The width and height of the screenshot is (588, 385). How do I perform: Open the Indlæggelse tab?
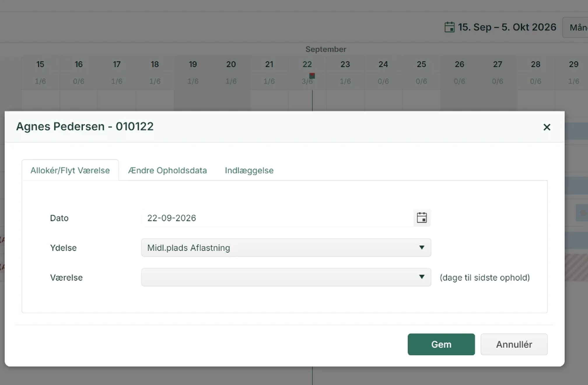click(x=249, y=170)
